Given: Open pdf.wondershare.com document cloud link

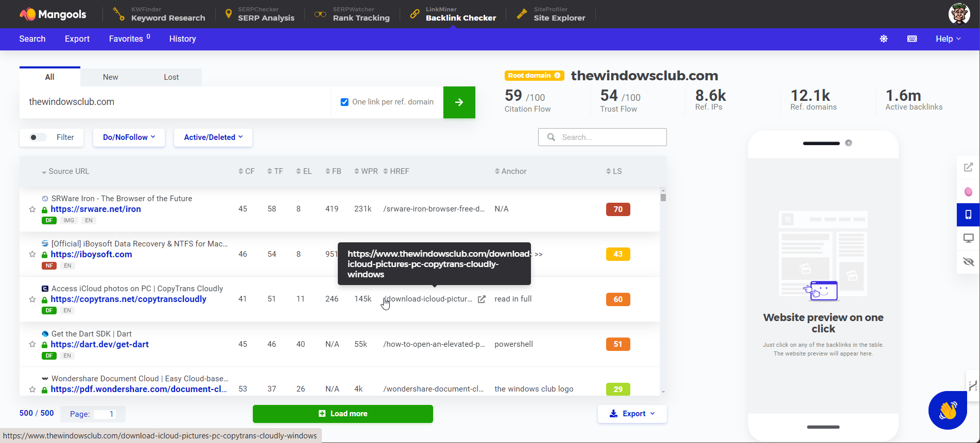Looking at the screenshot, I should click(139, 389).
